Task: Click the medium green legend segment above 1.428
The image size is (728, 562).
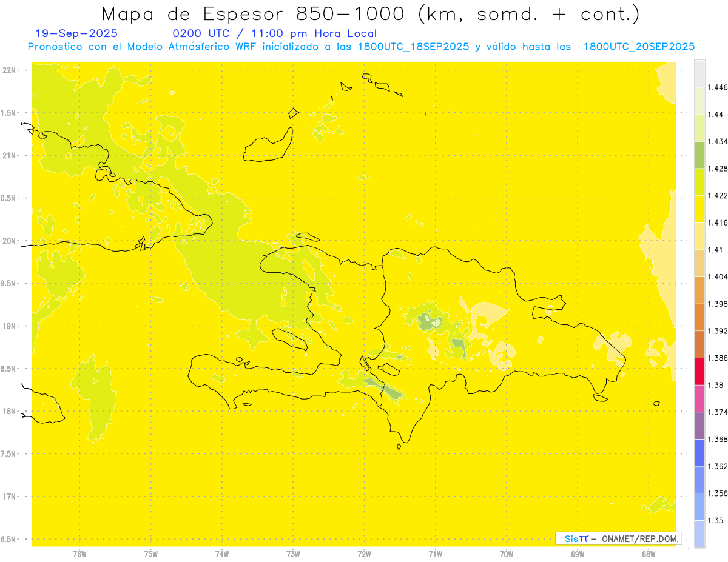Action: tap(699, 155)
